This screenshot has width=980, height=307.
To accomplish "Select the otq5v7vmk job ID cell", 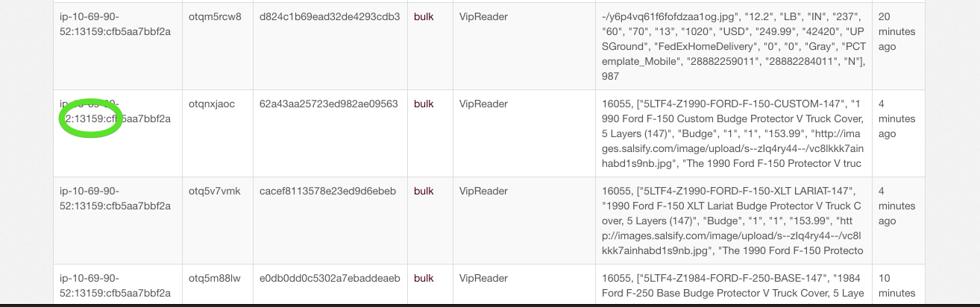I will click(215, 191).
